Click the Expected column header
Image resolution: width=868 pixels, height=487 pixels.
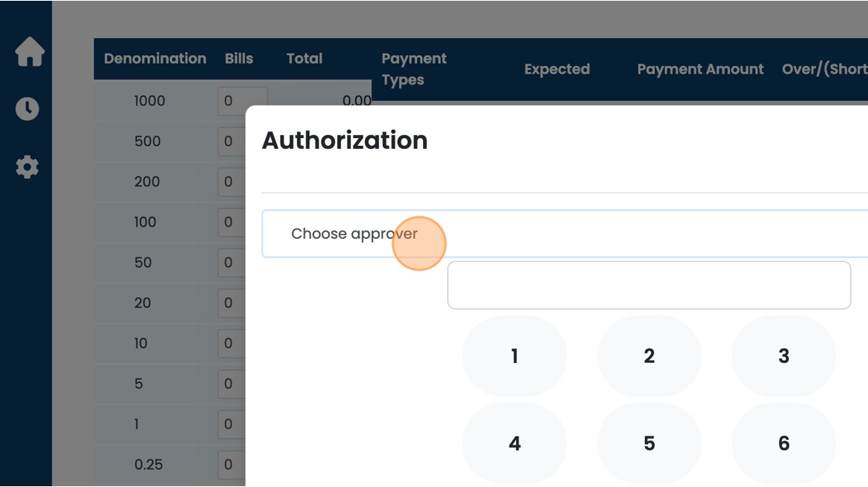click(557, 69)
